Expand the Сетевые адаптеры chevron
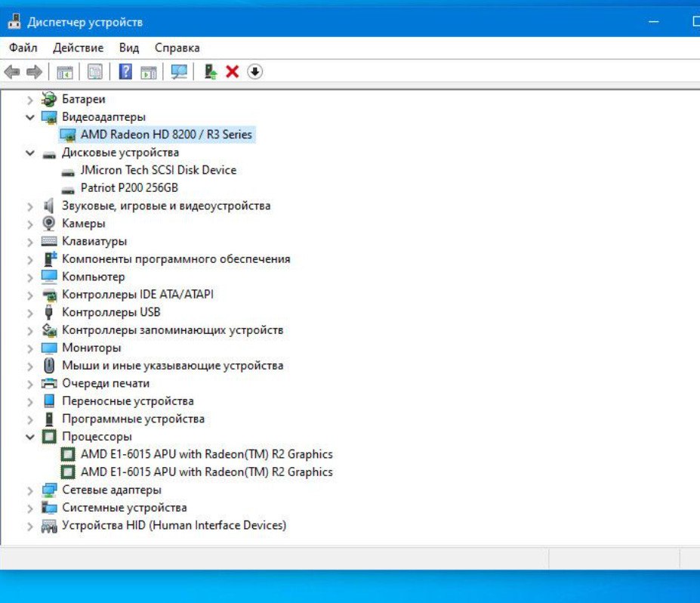Image resolution: width=700 pixels, height=603 pixels. [30, 491]
